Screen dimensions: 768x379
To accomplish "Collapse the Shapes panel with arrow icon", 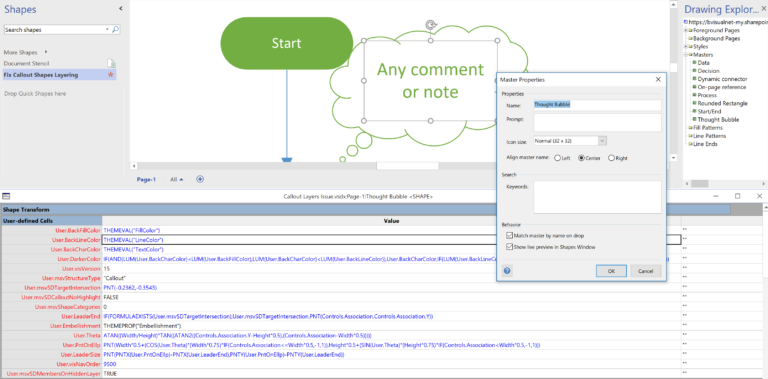I will (120, 9).
